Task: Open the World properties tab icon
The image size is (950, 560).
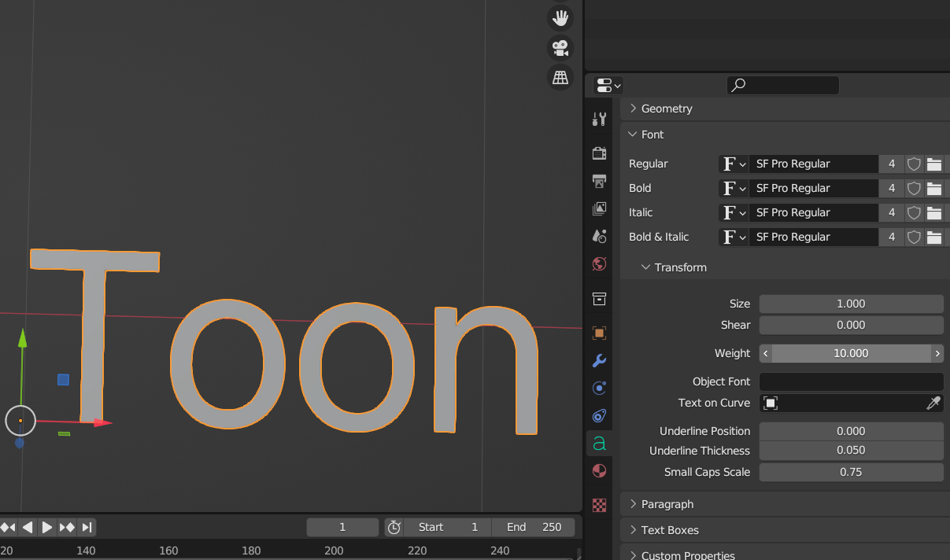Action: [x=599, y=263]
